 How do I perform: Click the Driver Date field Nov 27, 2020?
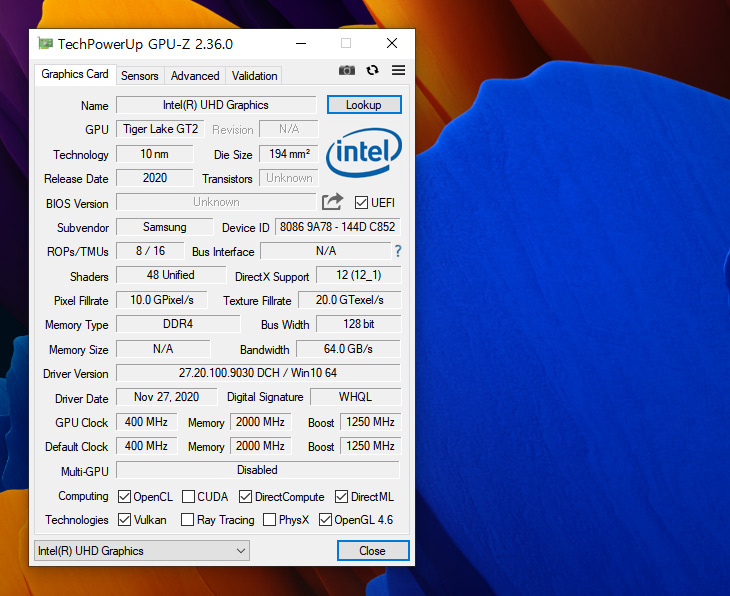166,397
